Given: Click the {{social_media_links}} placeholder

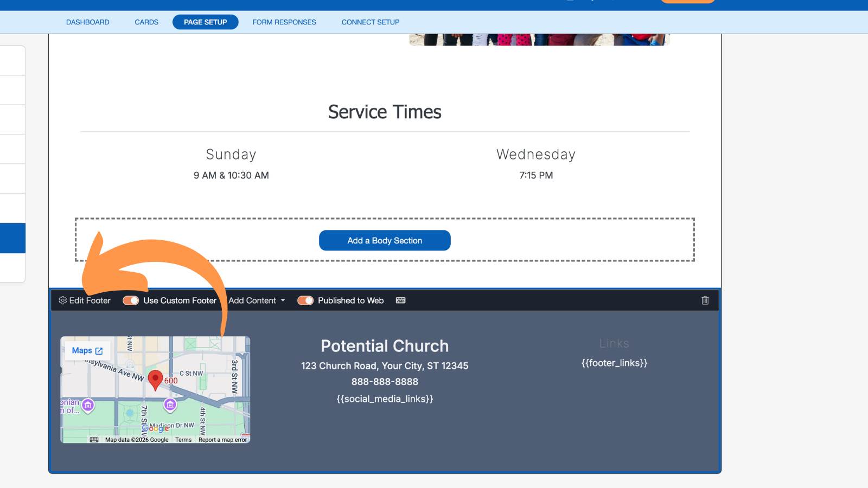Looking at the screenshot, I should [x=385, y=399].
